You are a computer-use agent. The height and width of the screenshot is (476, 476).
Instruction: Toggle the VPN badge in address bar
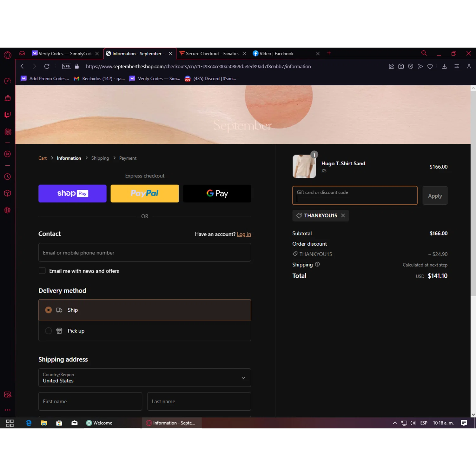pyautogui.click(x=67, y=66)
